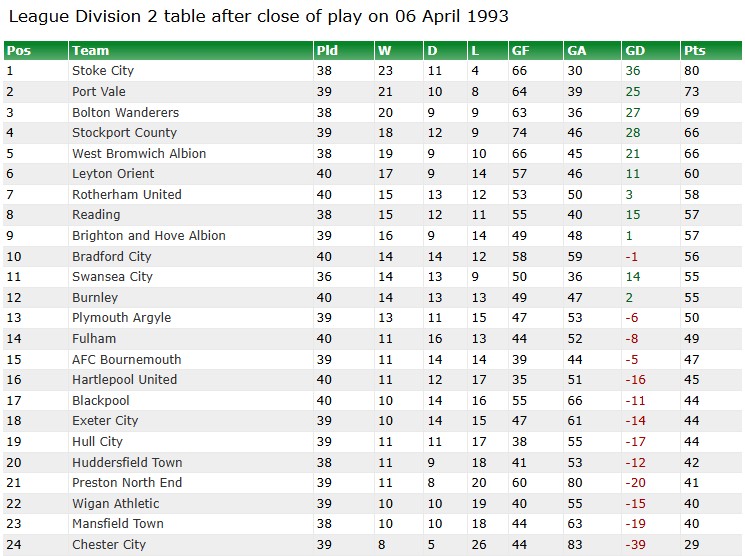
Task: Sort by the GD column header
Action: click(x=635, y=51)
